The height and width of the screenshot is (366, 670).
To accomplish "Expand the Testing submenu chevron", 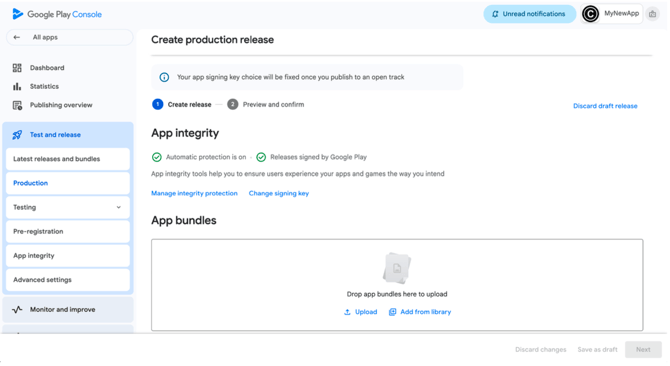I will (118, 207).
